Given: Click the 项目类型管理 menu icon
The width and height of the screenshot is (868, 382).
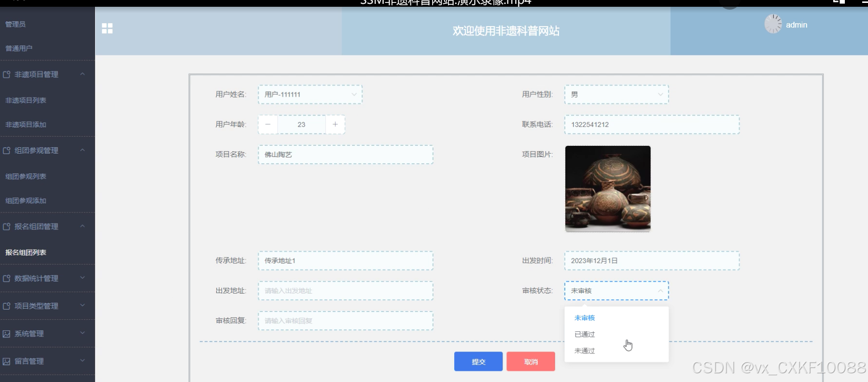Looking at the screenshot, I should [7, 306].
